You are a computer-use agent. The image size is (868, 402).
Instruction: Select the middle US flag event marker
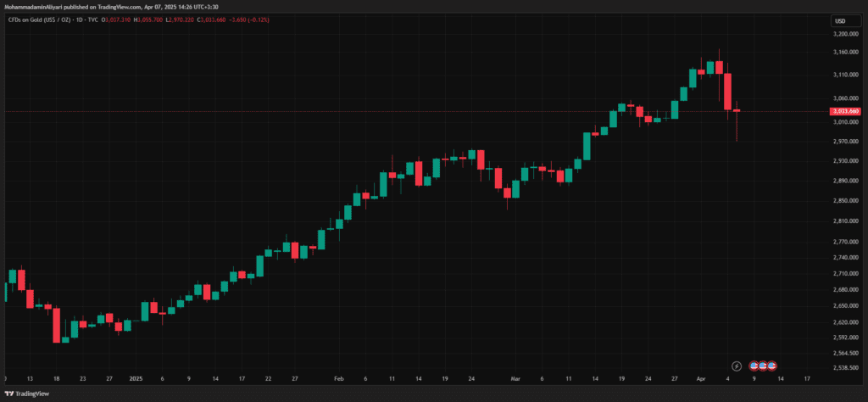click(763, 366)
